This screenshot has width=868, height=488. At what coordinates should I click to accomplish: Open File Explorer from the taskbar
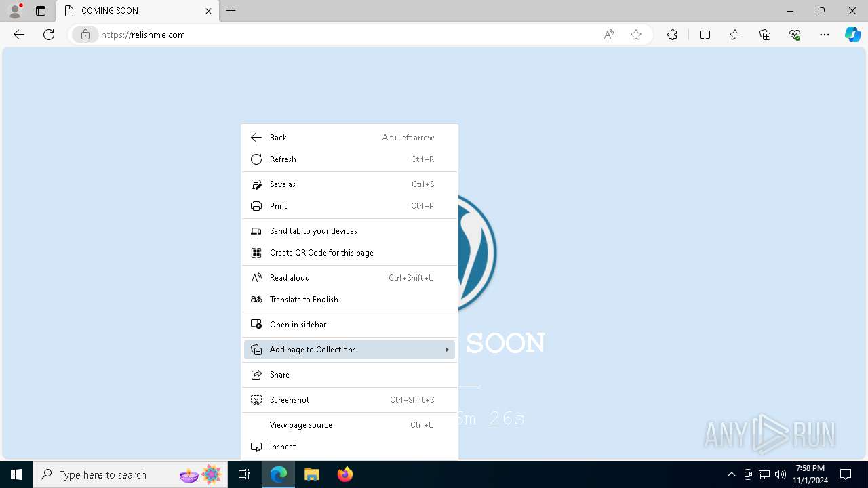point(312,474)
